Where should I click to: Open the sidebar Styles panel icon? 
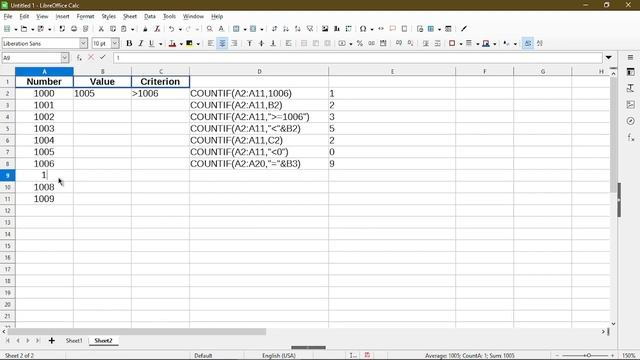coord(631,88)
